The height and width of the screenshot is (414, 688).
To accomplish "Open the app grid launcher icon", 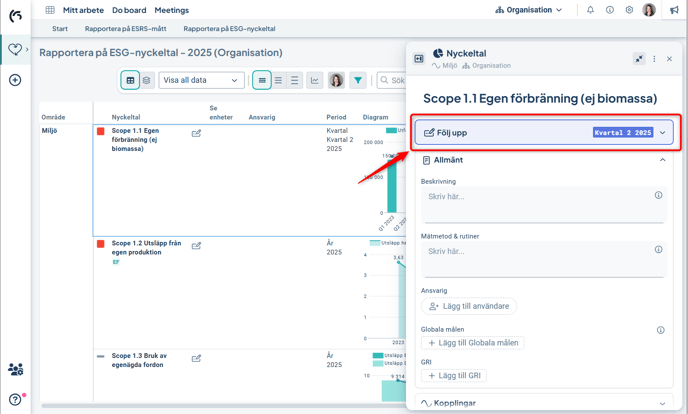I will [x=50, y=10].
